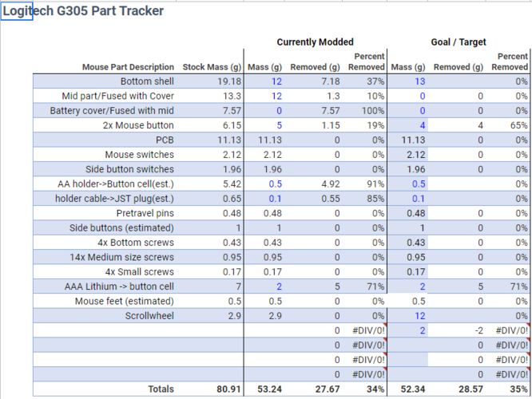Select Bottom shell stock mass 19.18
This screenshot has width=532, height=399.
pyautogui.click(x=229, y=81)
